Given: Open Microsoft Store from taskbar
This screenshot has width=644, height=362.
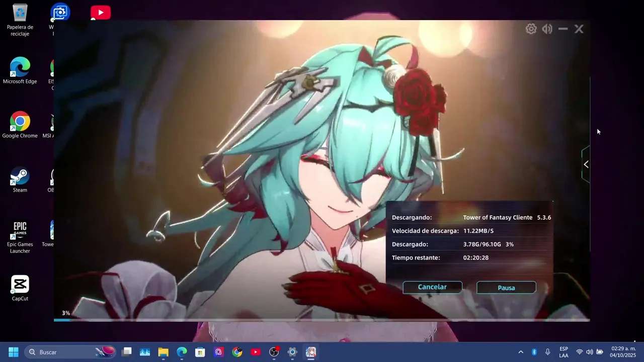Looking at the screenshot, I should click(200, 352).
